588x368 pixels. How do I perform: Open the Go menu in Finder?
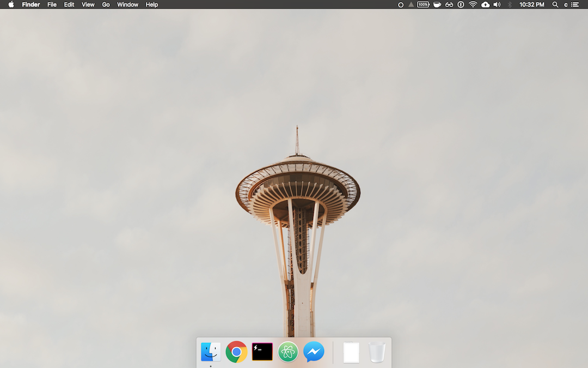tap(106, 4)
